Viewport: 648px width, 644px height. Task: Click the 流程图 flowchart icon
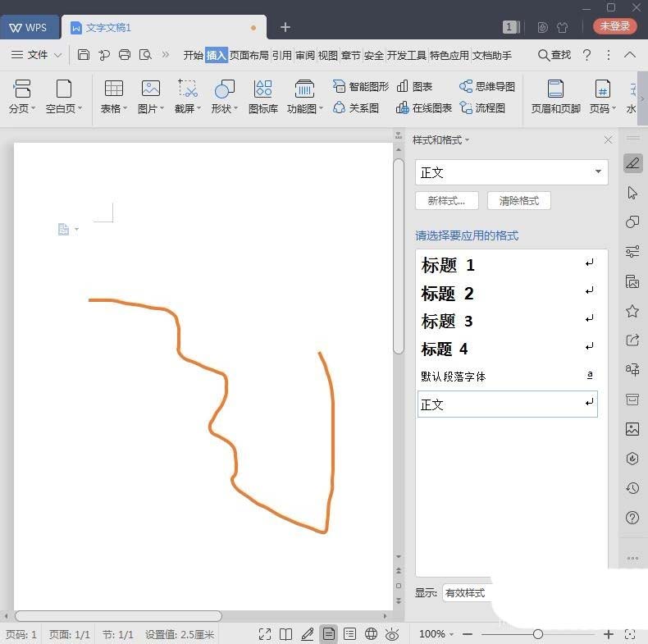click(482, 108)
